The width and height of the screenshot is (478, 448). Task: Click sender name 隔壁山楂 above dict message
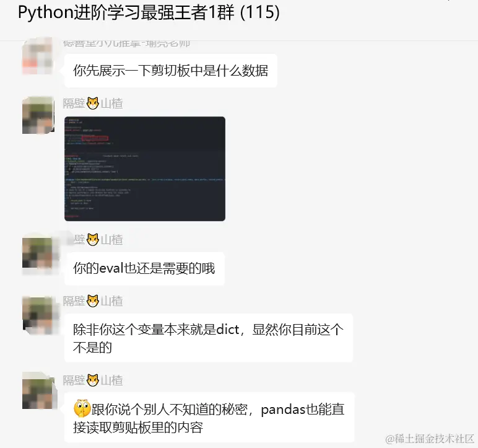coord(93,301)
